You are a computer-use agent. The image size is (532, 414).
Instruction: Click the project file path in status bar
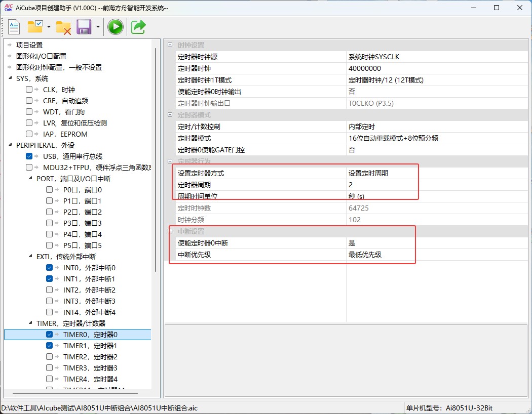100,408
